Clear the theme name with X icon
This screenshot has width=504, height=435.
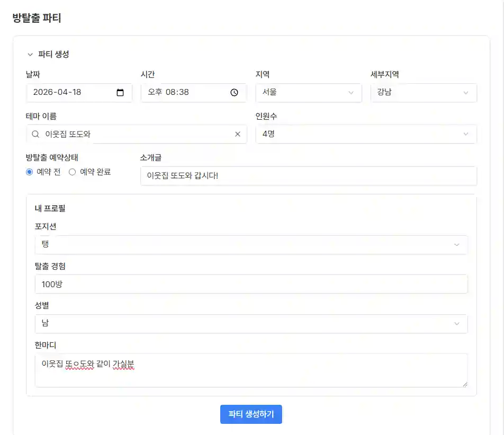(238, 135)
